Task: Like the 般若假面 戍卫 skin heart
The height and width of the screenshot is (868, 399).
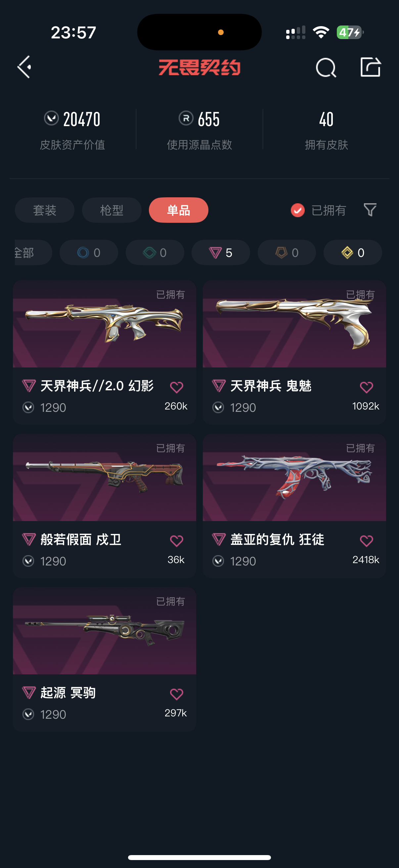Action: (176, 541)
